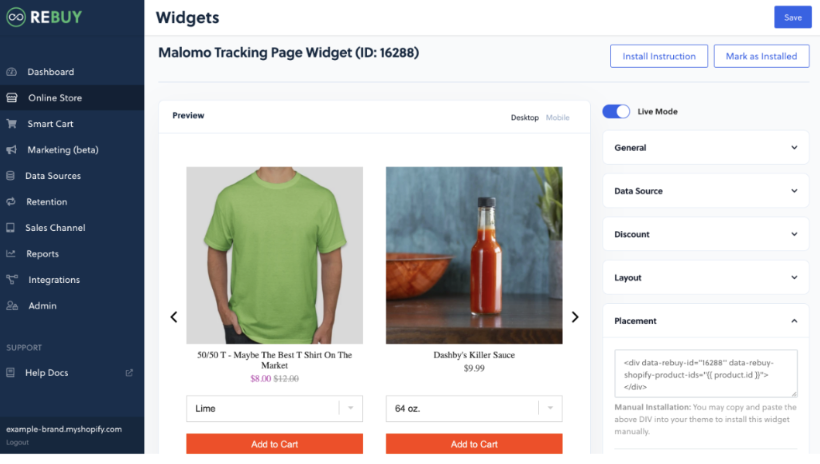The image size is (820, 464).
Task: Expand the Data Source section
Action: click(x=705, y=191)
